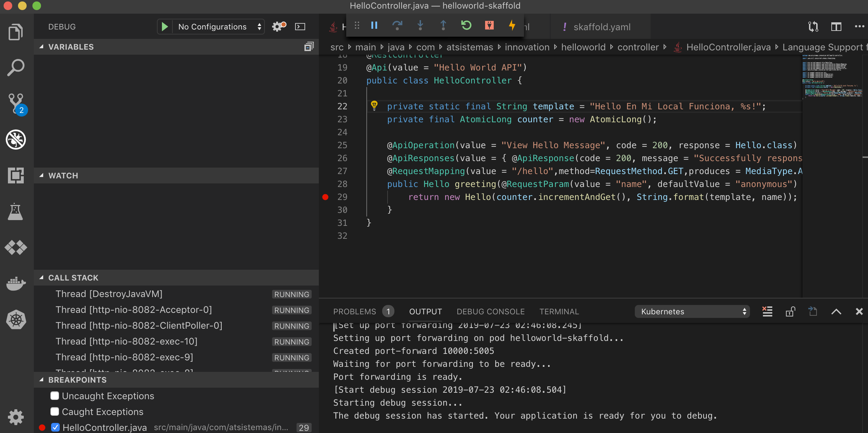Start debugging with the green play button
The height and width of the screenshot is (433, 868).
(165, 26)
